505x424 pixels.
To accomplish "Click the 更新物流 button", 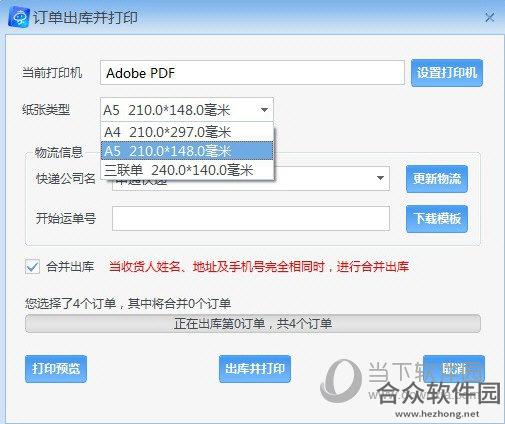I will [437, 179].
